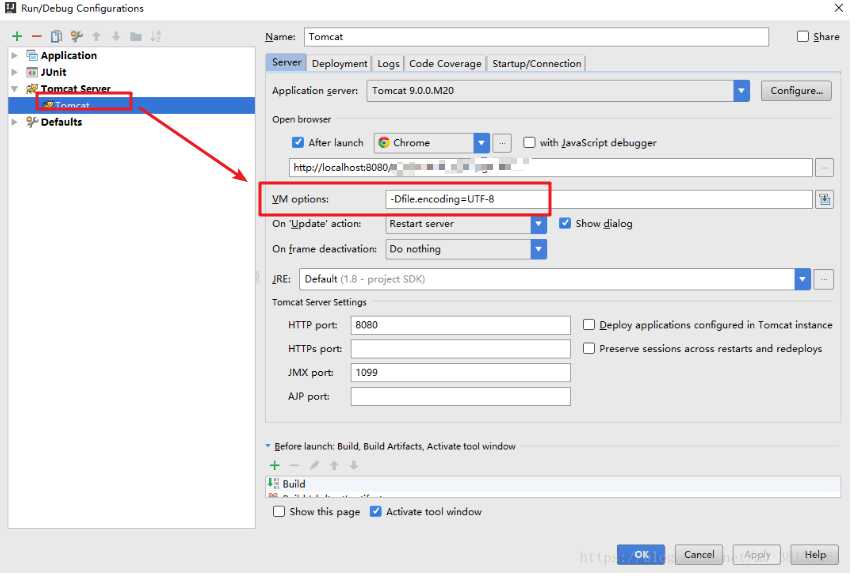Close the Run/Debug Configurations dialog

tap(839, 8)
